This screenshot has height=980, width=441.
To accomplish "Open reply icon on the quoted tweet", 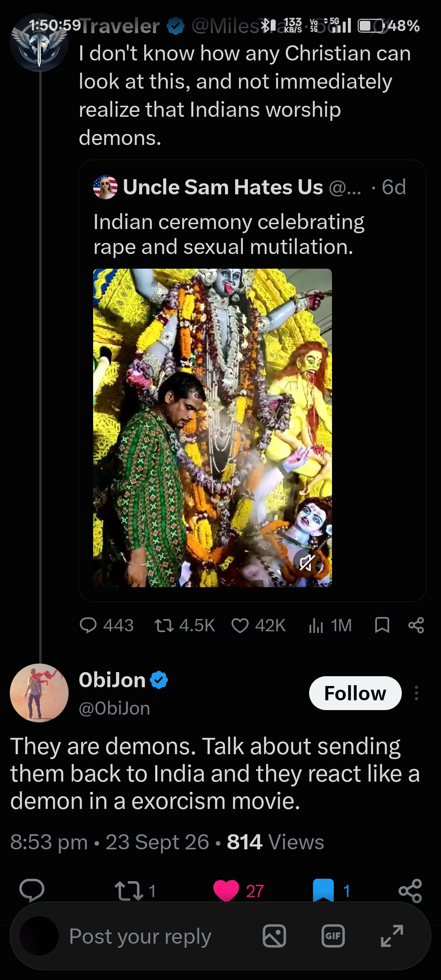I will click(88, 625).
